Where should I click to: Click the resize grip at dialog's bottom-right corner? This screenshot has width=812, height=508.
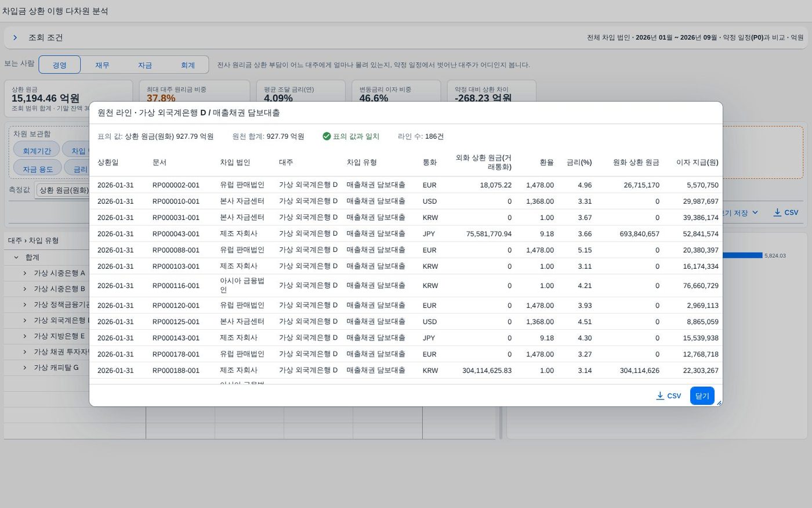click(719, 402)
